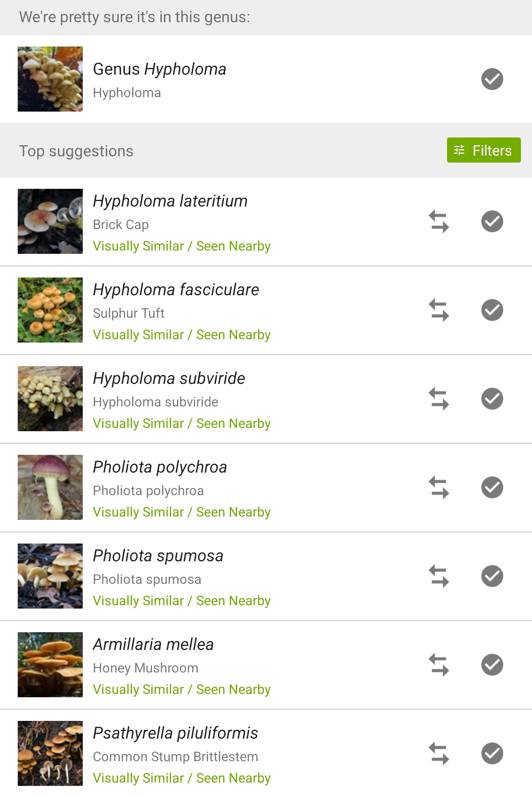Image resolution: width=532 pixels, height=797 pixels.
Task: Compare Pholiota spumosa via the arrows icon
Action: click(439, 576)
